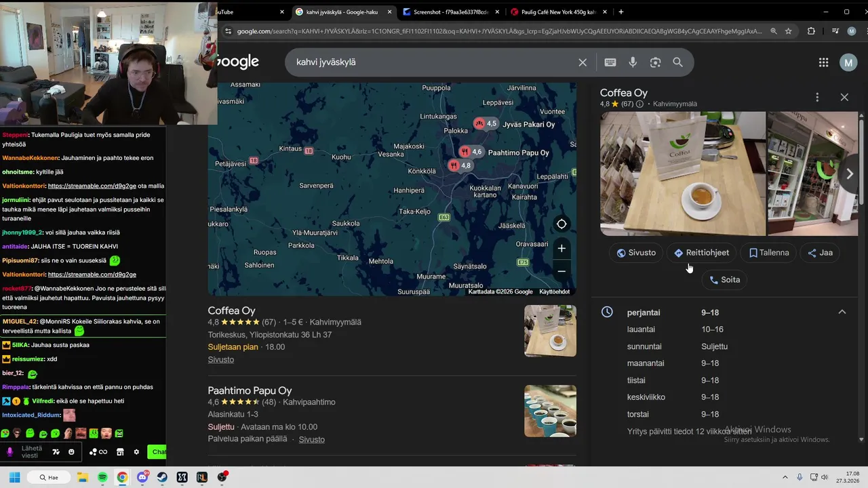Close the Paulig Café New York tab

pyautogui.click(x=605, y=12)
